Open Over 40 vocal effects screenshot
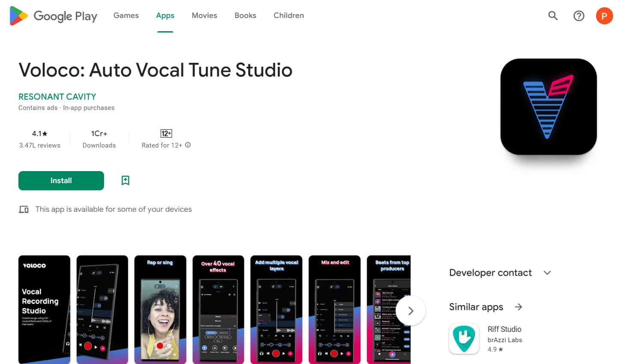The height and width of the screenshot is (364, 620). coord(218,310)
